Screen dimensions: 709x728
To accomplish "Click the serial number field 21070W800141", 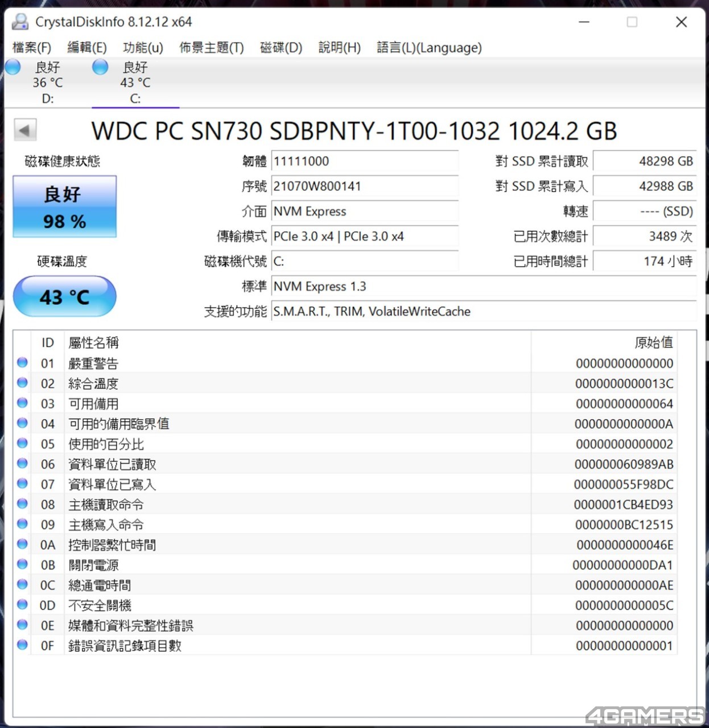I will [x=365, y=187].
